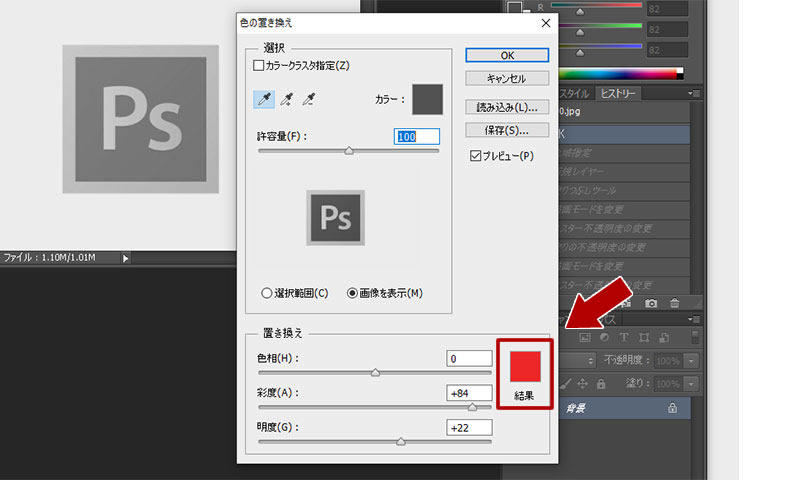
Task: Click the 保存(S)... button
Action: (x=507, y=130)
